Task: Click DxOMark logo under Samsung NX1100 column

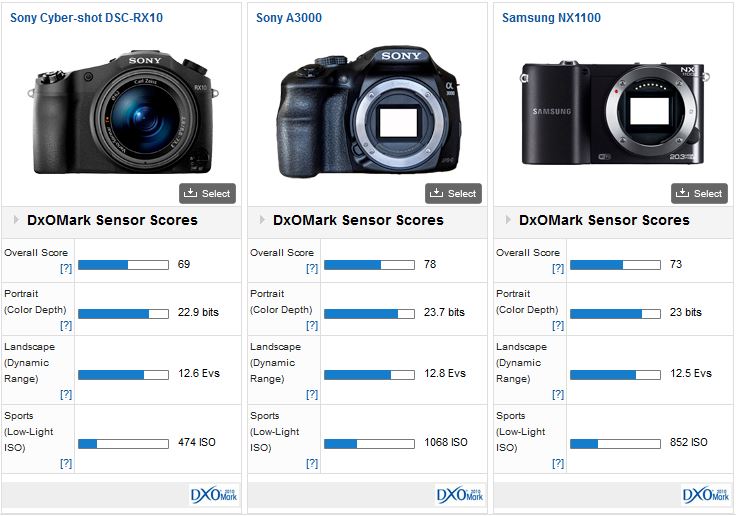Action: pyautogui.click(x=706, y=495)
